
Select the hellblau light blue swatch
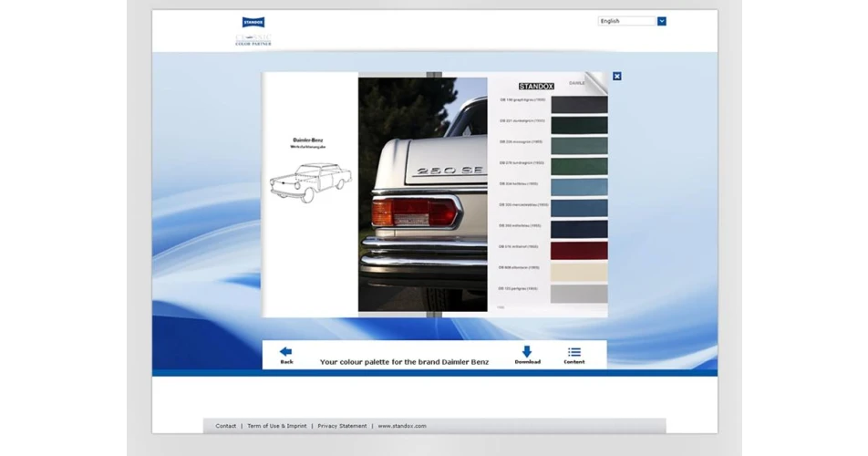(579, 187)
